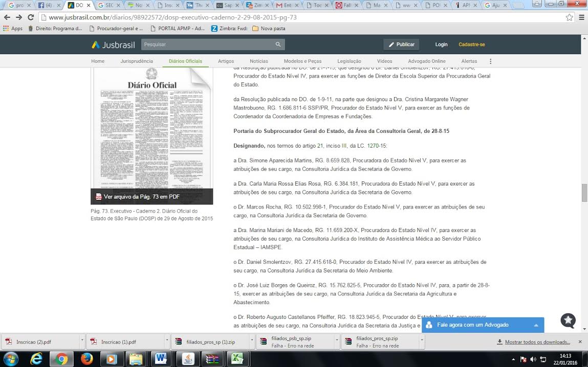Viewport: 588px width, 367px height.
Task: Click the search magnifier icon
Action: click(x=278, y=44)
